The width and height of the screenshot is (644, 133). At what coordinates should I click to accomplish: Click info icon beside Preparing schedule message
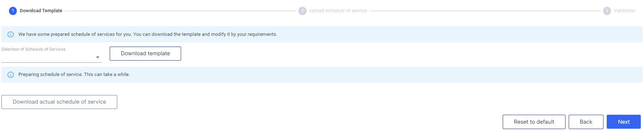pos(11,75)
